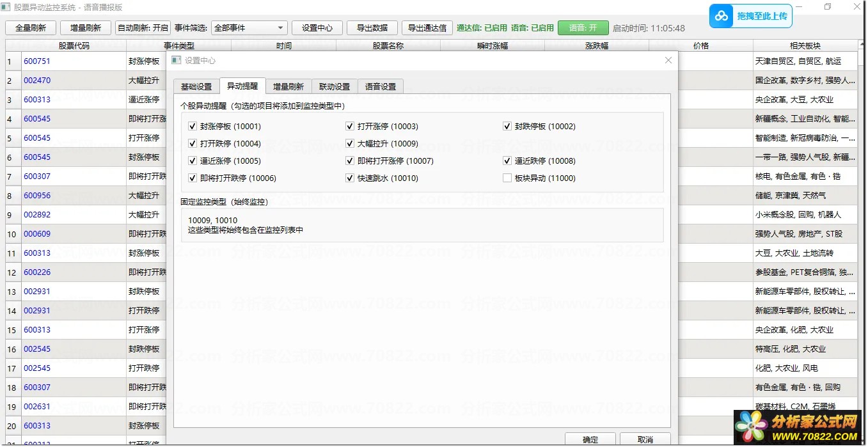Click the cloud upload icon
Screen dimensions: 868x447
(722, 16)
